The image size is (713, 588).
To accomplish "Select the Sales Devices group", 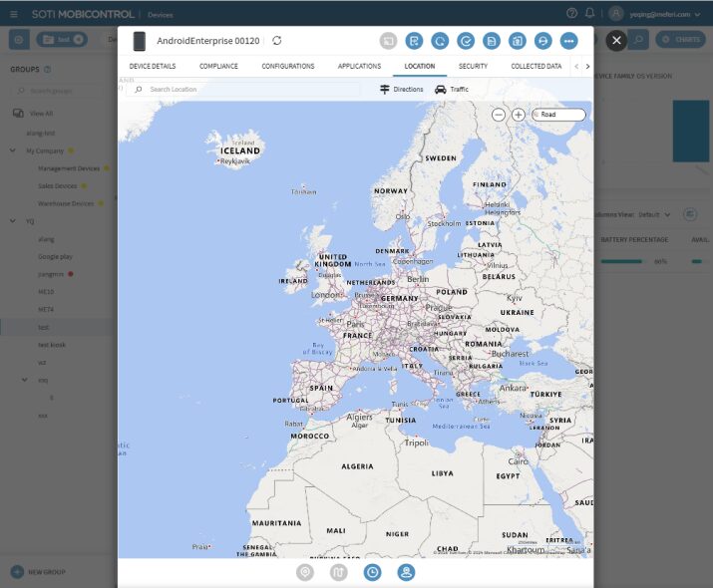I will click(x=58, y=185).
